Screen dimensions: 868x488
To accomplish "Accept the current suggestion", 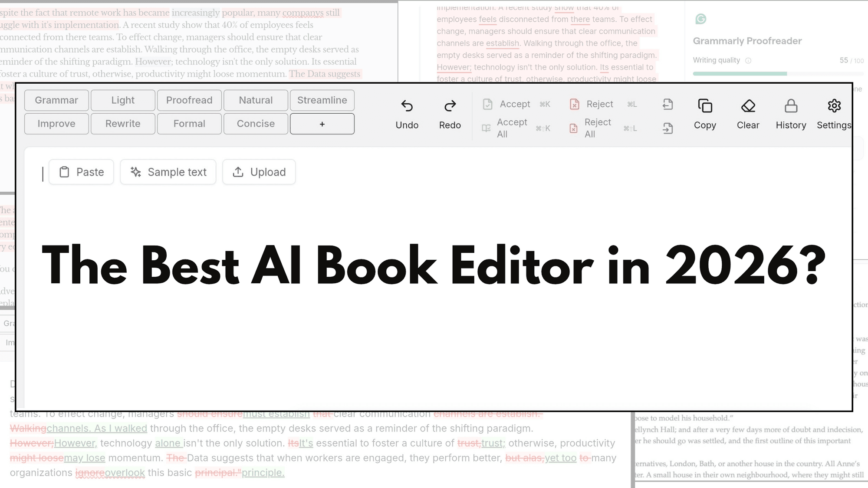I will point(516,104).
